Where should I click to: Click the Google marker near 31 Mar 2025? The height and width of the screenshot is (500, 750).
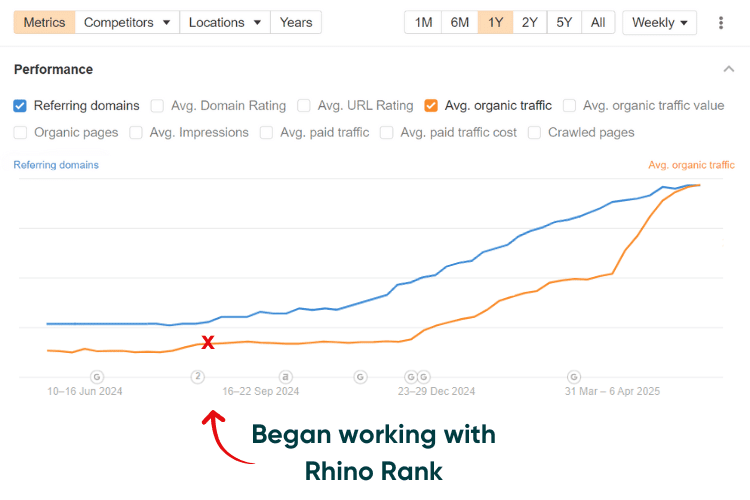click(574, 377)
